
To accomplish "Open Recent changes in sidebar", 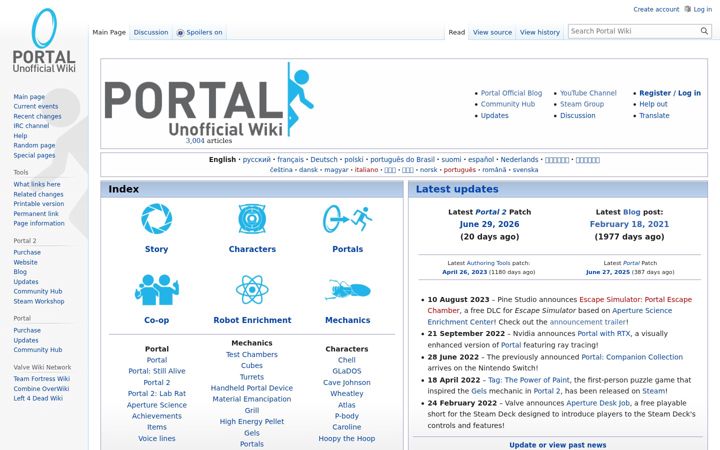I will [37, 116].
